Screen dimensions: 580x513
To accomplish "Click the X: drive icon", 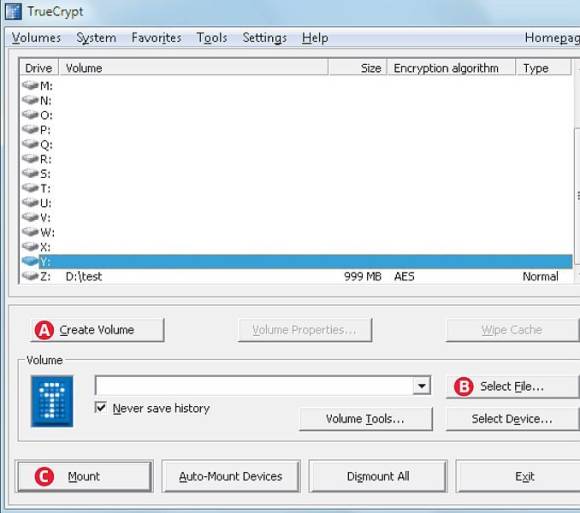I will point(30,247).
